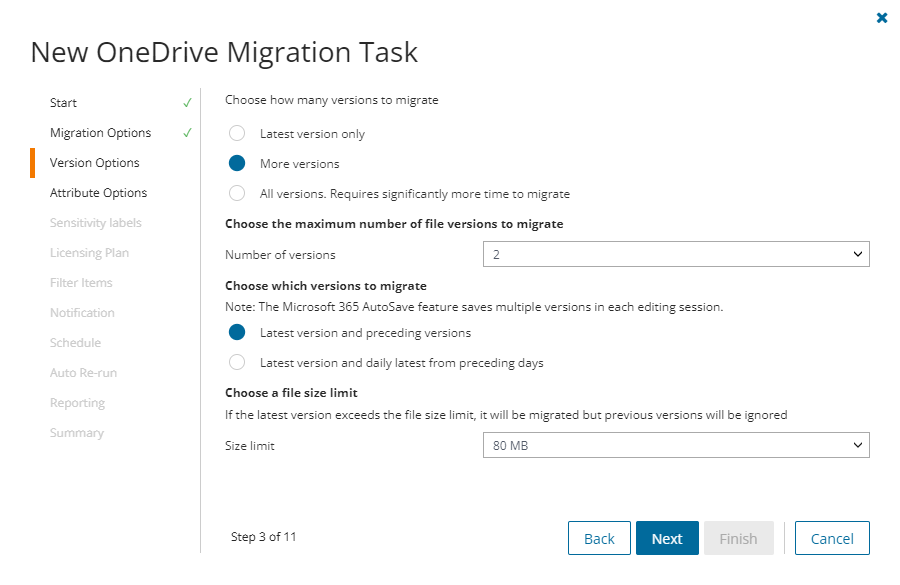Image resolution: width=900 pixels, height=585 pixels.
Task: Click the Migration Options green checkmark
Action: pyautogui.click(x=187, y=133)
